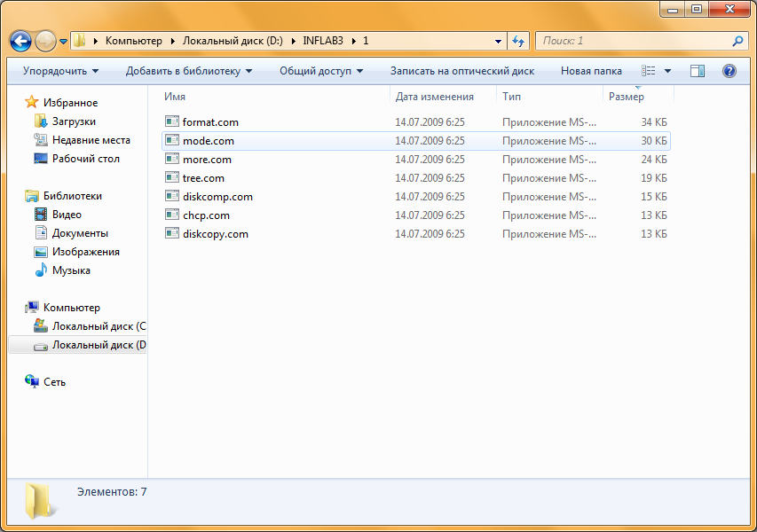
Task: Click the file name 'mode.com'
Action: (x=209, y=141)
